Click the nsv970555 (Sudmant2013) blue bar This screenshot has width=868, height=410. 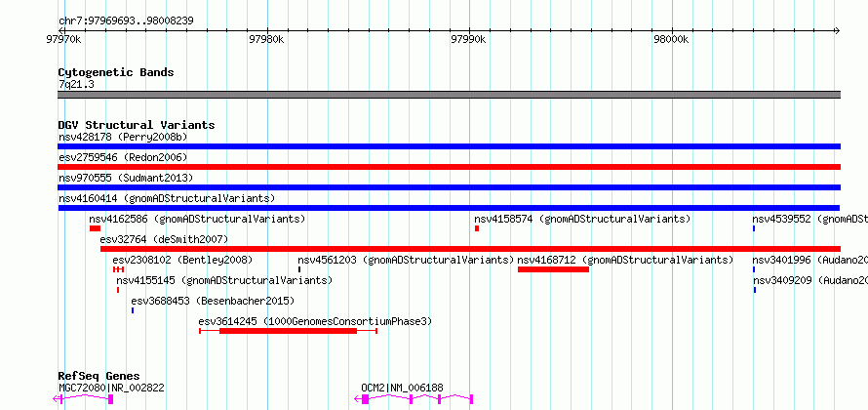click(x=449, y=187)
